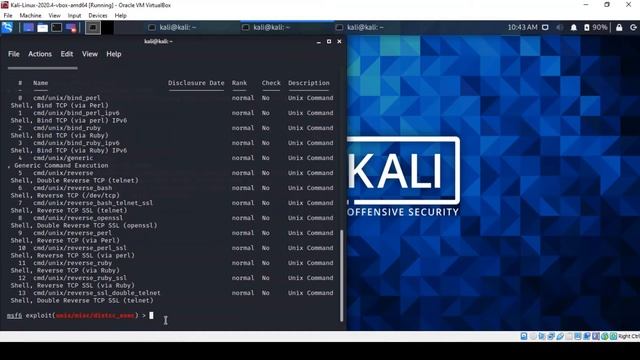Open VirtualBox Input menu
The width and height of the screenshot is (640, 360).
74,16
